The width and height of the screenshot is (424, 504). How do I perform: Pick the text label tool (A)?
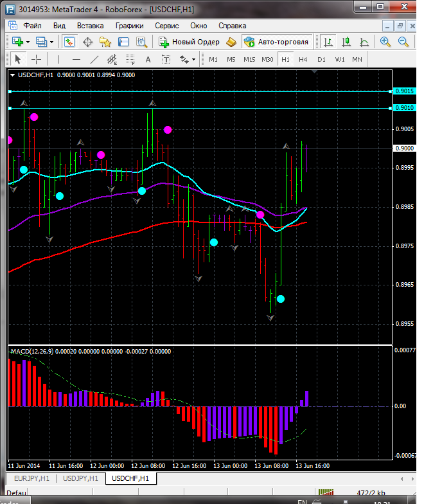148,59
